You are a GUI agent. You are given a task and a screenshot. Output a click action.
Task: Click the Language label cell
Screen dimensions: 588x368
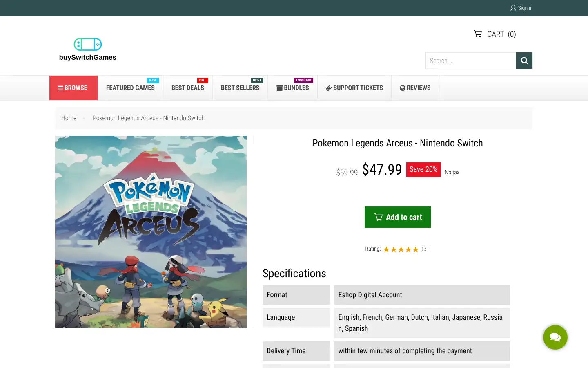[296, 317]
